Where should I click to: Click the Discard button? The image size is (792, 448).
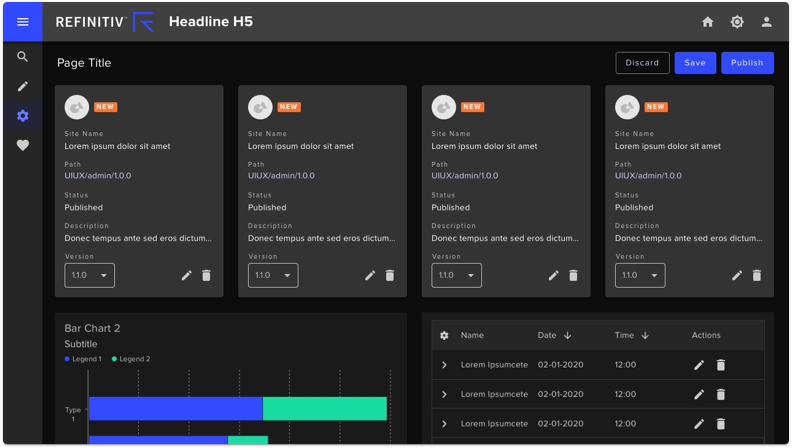[642, 63]
